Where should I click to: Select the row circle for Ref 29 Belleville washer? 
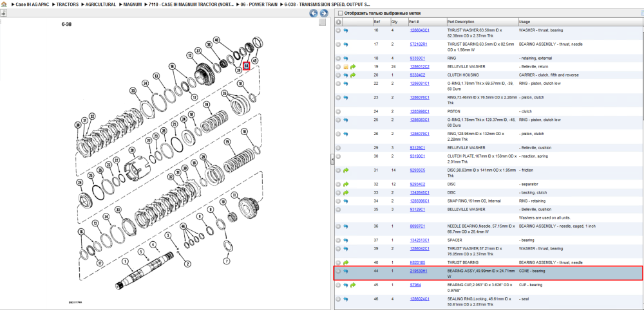338,148
